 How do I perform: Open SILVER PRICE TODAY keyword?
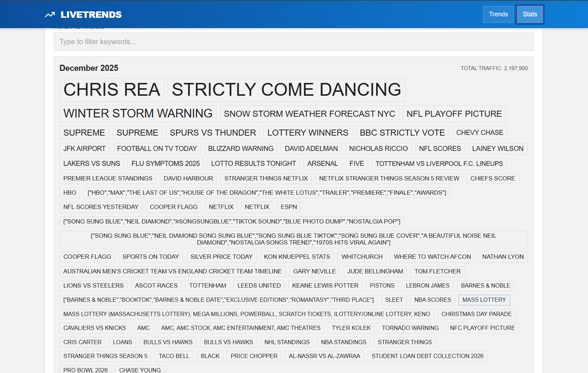(221, 257)
